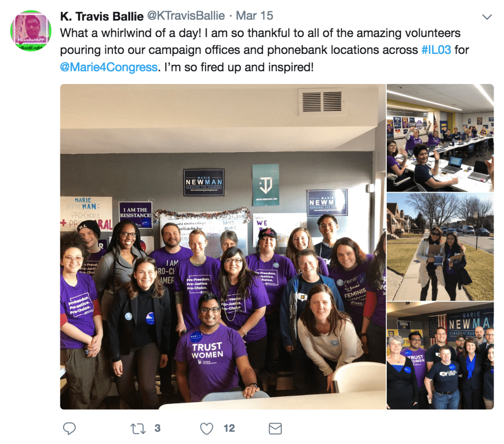Open the large group photo in purple shirts
The width and height of the screenshot is (504, 444).
pos(223,246)
